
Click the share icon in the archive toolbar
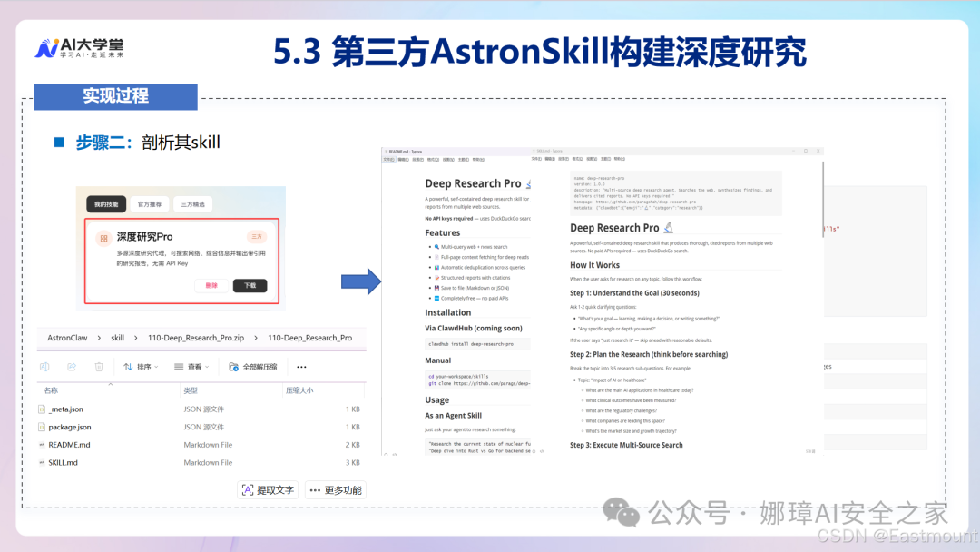pyautogui.click(x=72, y=367)
